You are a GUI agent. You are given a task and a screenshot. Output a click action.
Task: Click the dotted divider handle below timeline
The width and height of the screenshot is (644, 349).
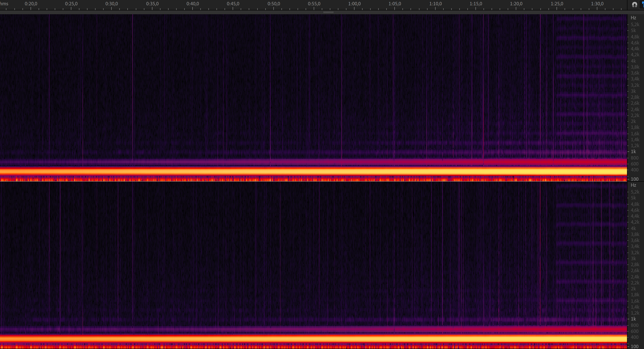pos(328,12)
